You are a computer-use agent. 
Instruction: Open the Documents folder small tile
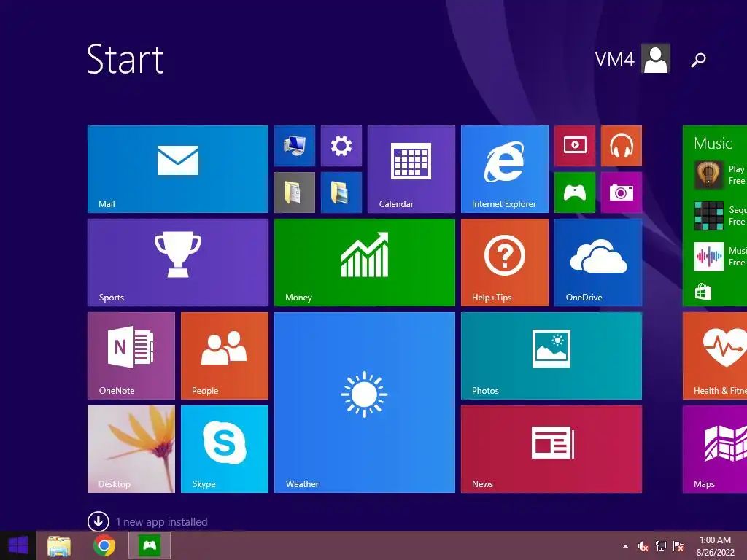(295, 192)
